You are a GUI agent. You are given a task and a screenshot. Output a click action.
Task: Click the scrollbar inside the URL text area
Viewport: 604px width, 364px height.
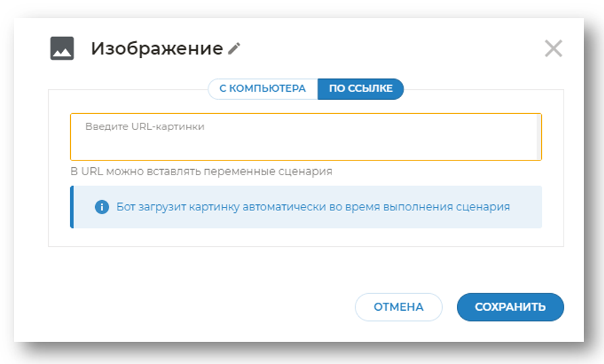point(539,137)
